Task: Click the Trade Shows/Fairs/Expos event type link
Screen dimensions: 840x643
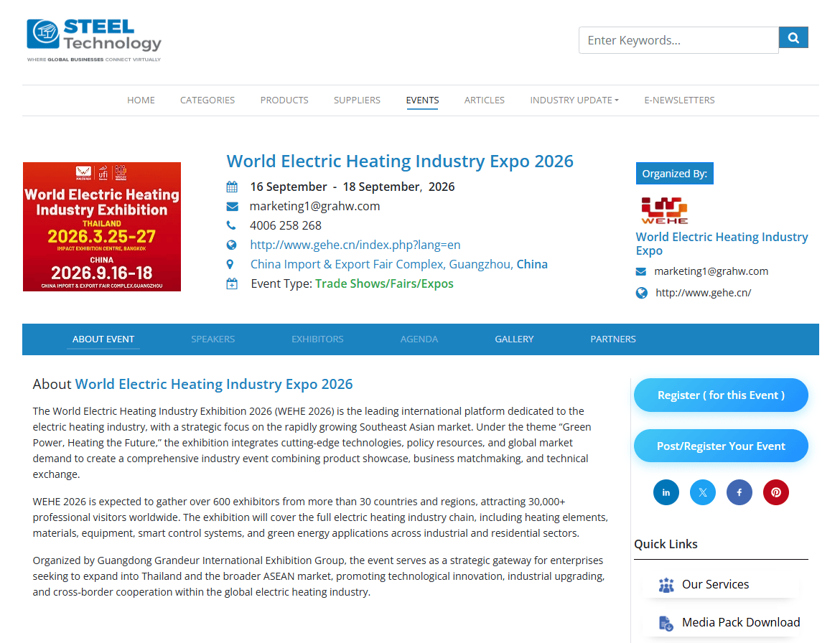Action: pyautogui.click(x=384, y=283)
